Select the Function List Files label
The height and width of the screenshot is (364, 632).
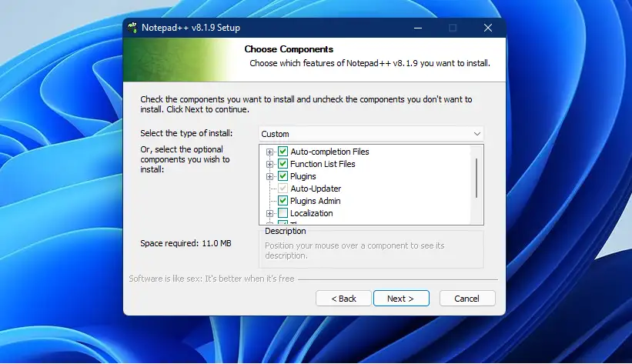pyautogui.click(x=323, y=164)
